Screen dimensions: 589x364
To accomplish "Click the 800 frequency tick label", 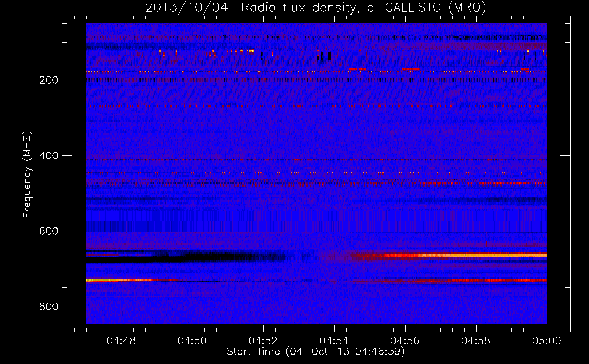I will click(x=49, y=306).
